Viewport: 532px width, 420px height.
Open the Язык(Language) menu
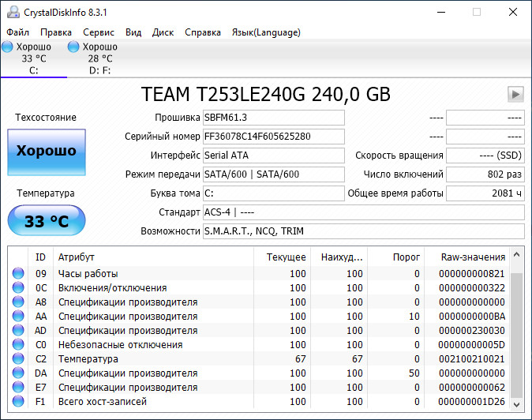point(266,32)
